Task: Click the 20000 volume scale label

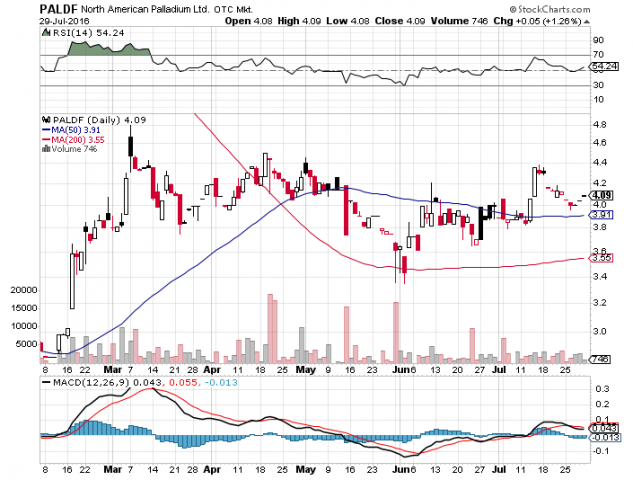Action: (x=23, y=290)
